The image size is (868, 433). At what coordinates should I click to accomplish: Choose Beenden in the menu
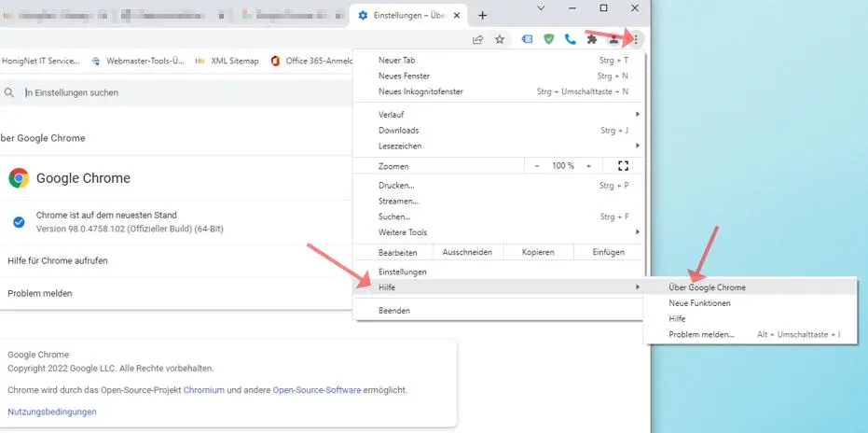point(498,311)
